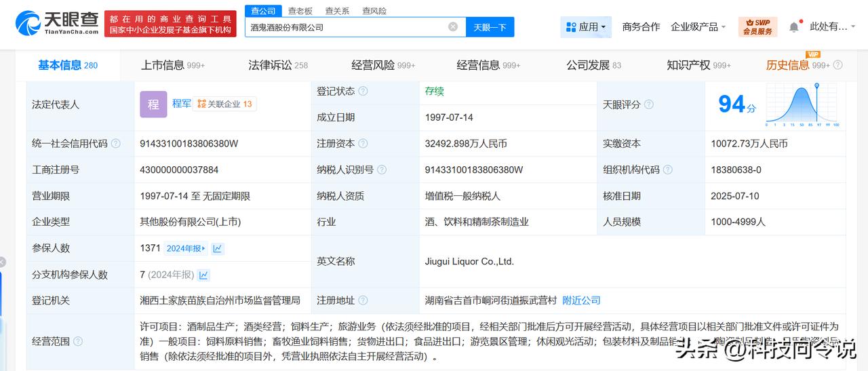
Task: Click the credit code 91433100183806380W under 统一社会信用代码
Action: click(x=189, y=144)
